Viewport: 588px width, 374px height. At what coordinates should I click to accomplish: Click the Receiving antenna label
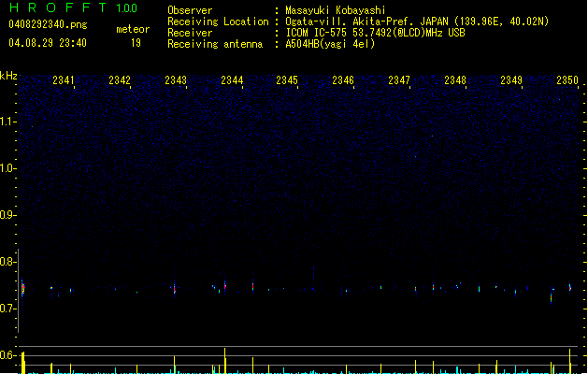click(x=215, y=44)
